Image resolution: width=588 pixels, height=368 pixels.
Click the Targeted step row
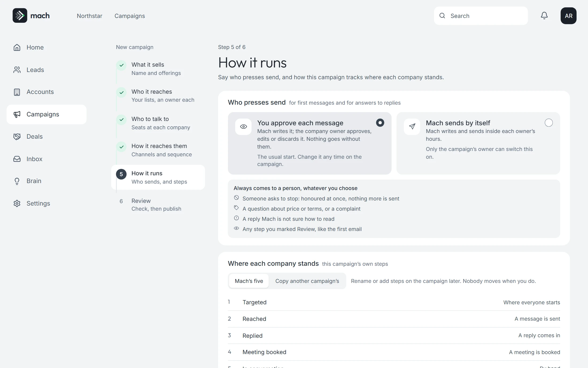(394, 302)
